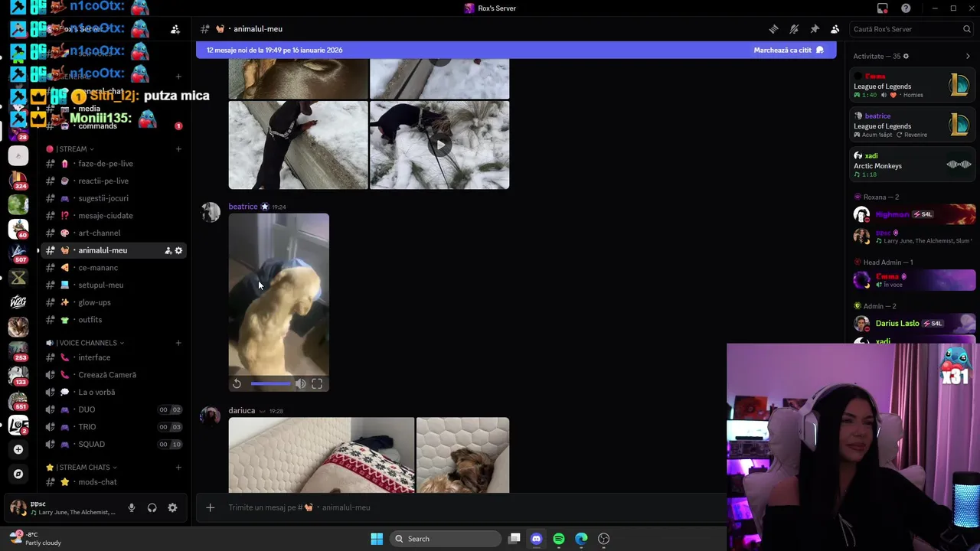This screenshot has width=980, height=551.
Task: Expand the Activitate panel arrow
Action: click(x=968, y=56)
